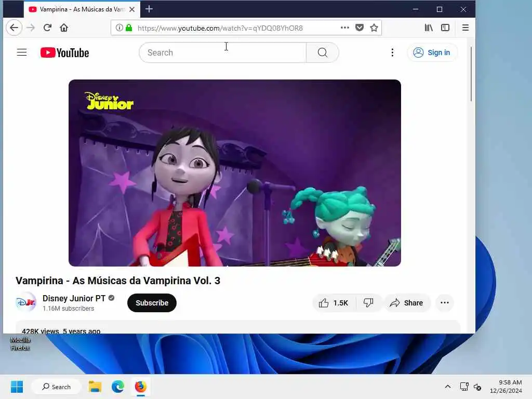Screen dimensions: 532x399
Task: Subscribe to Disney Junior PT
Action: click(152, 303)
